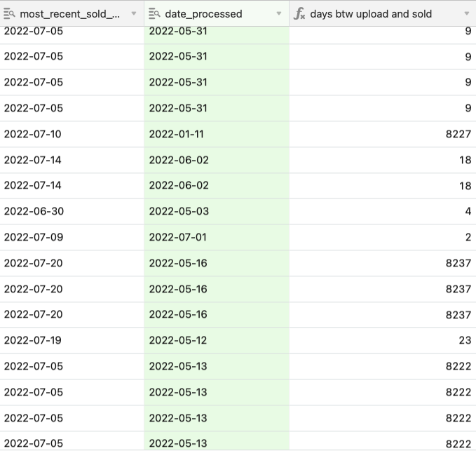Select cell showing 2022-06-30
Image resolution: width=476 pixels, height=451 pixels.
(72, 211)
